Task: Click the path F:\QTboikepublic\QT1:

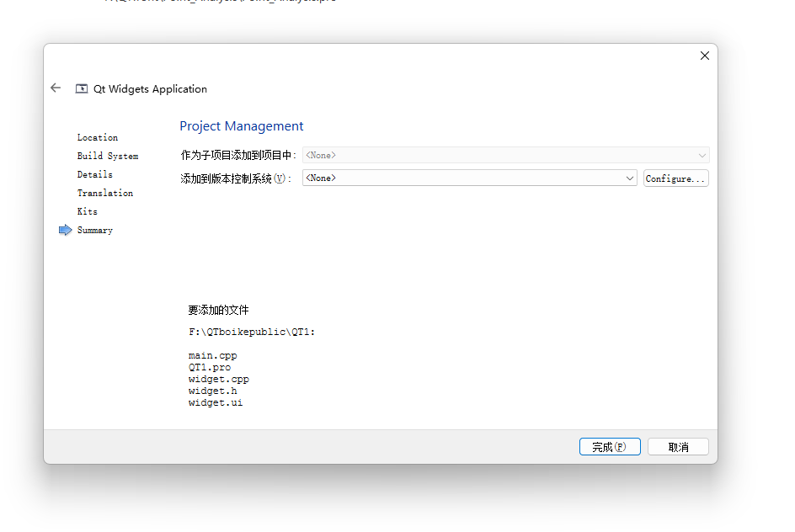Action: click(x=252, y=332)
